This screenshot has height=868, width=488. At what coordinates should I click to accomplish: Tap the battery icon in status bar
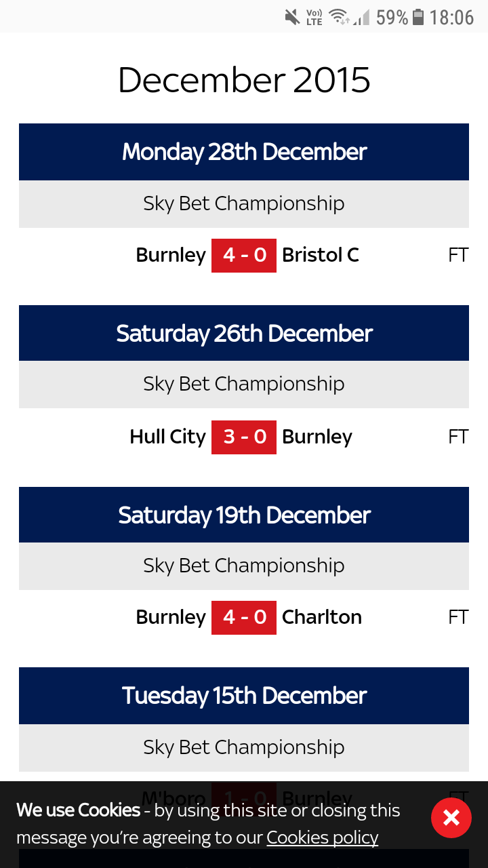point(418,17)
